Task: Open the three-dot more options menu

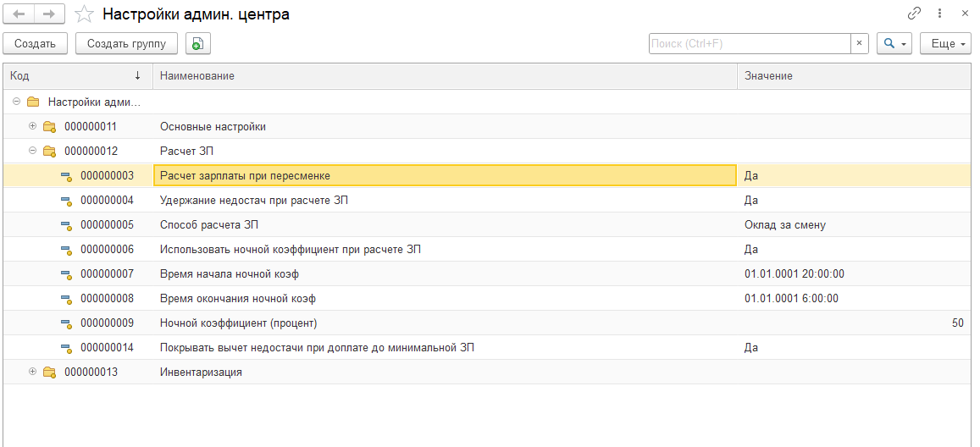Action: pyautogui.click(x=939, y=14)
